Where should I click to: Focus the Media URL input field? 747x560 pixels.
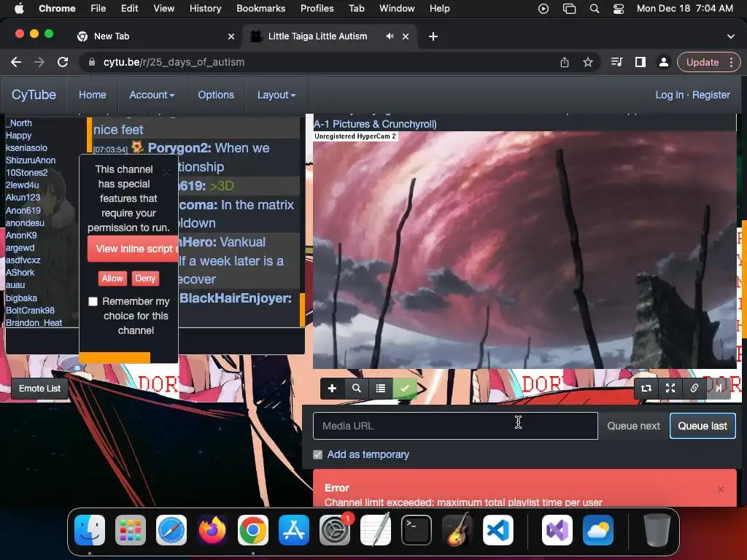coord(455,426)
